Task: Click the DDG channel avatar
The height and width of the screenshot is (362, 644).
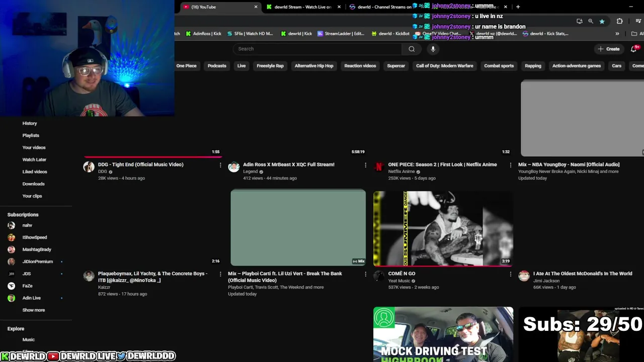Action: pos(89,167)
